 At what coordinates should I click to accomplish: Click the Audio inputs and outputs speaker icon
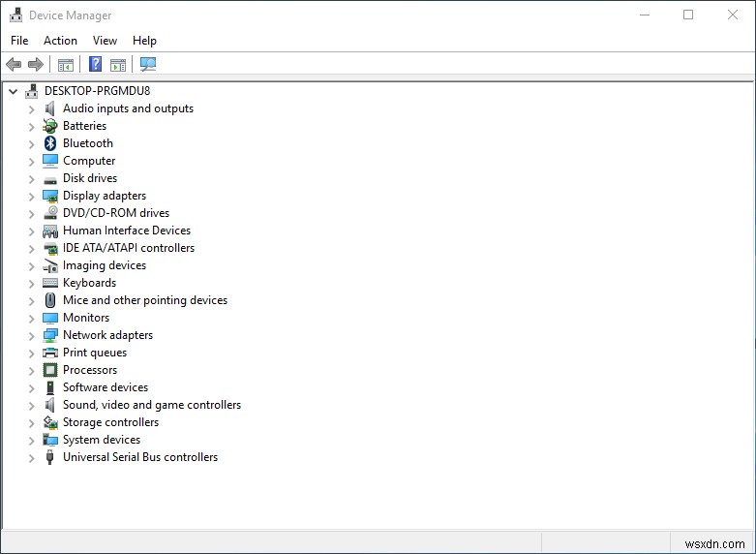50,108
